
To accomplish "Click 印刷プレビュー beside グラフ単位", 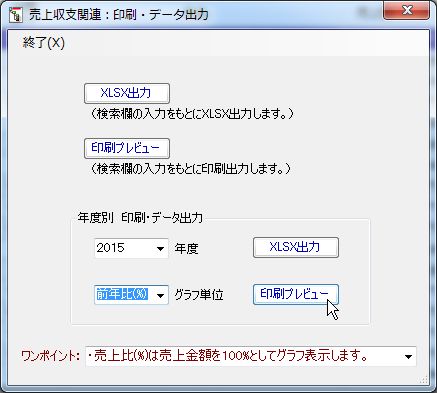I will (x=296, y=294).
